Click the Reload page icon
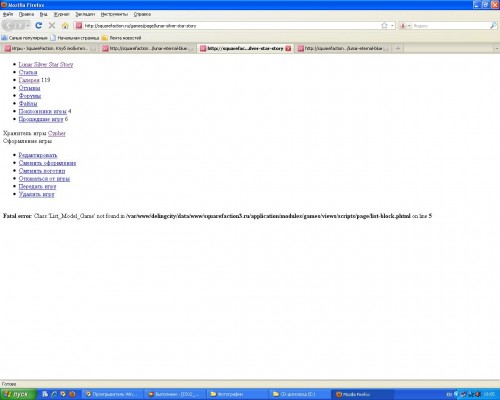The height and width of the screenshot is (400, 500). (39, 25)
